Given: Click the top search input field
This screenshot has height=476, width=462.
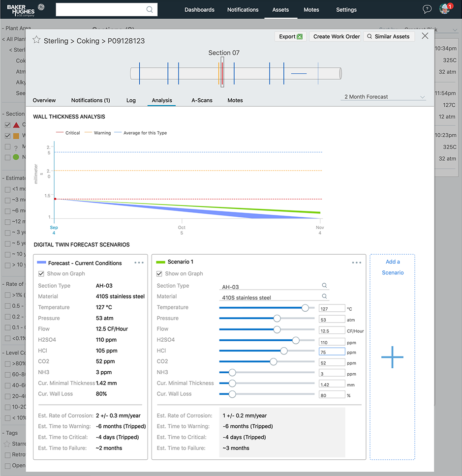Looking at the screenshot, I should tap(106, 9).
